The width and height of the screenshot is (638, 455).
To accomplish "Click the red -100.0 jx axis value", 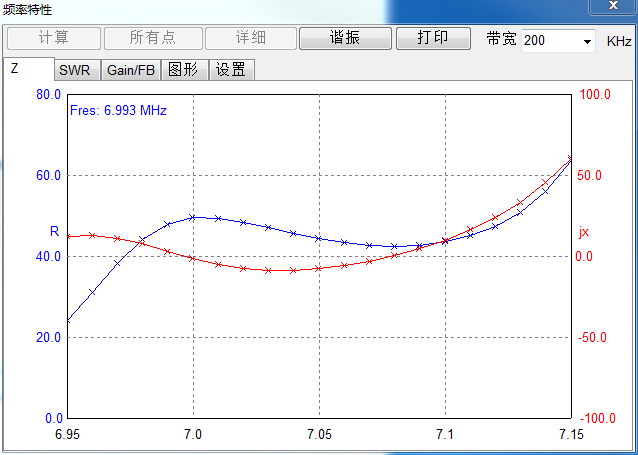I will coord(597,418).
